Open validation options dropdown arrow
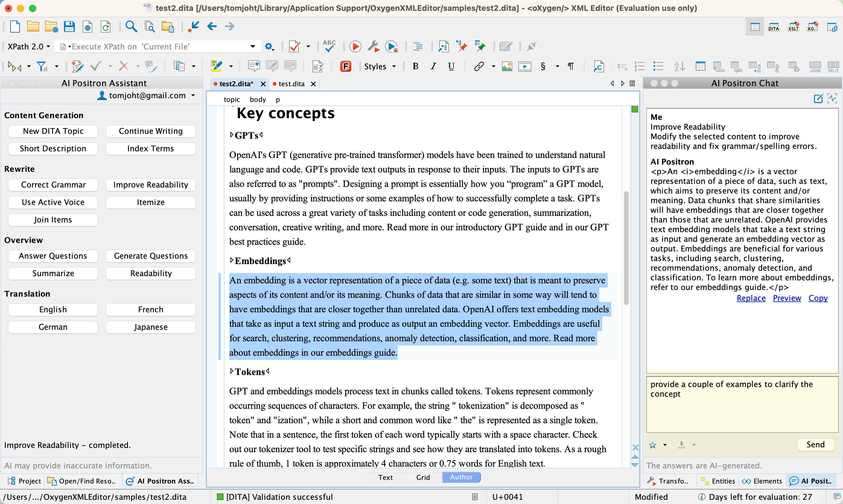 (x=308, y=46)
